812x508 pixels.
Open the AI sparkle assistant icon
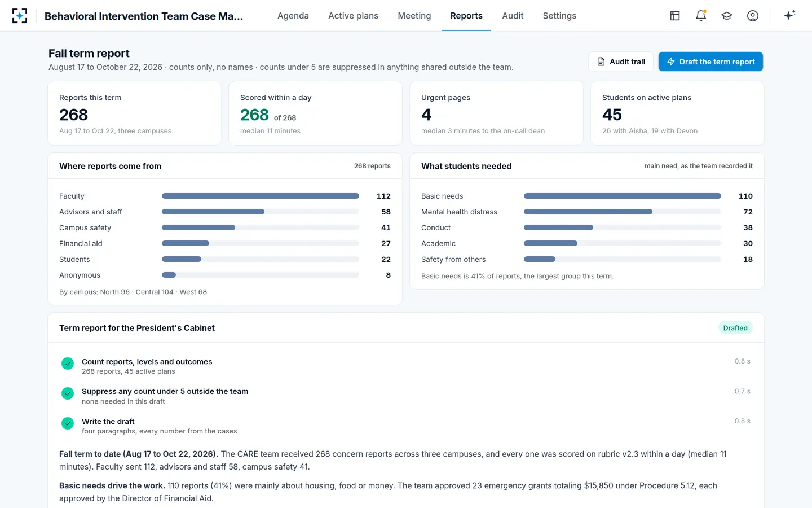(789, 15)
